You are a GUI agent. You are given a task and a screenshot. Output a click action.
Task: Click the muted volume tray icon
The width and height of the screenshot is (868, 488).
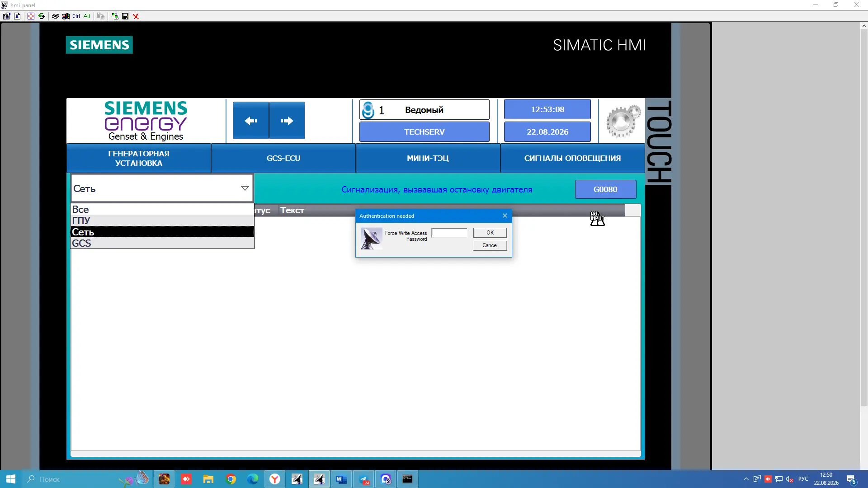pyautogui.click(x=790, y=479)
